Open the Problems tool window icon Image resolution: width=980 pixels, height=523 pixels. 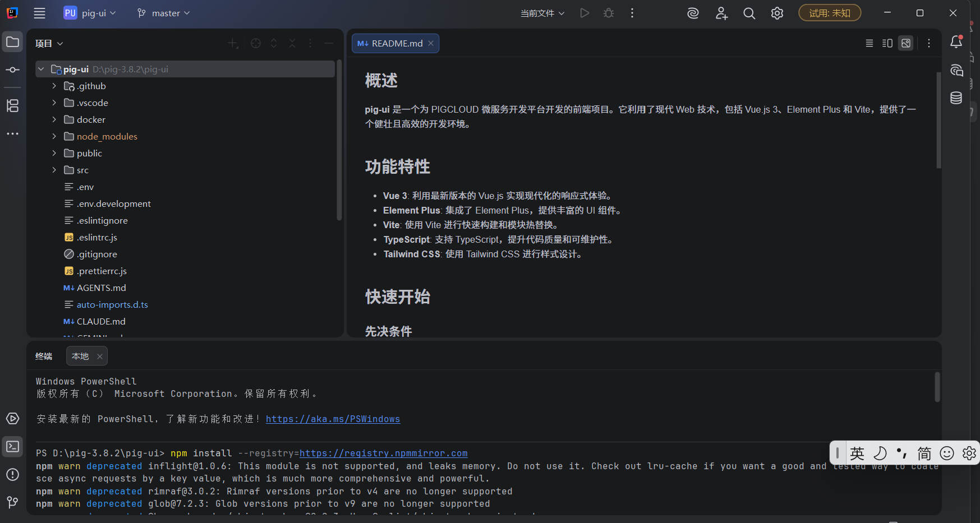[12, 475]
